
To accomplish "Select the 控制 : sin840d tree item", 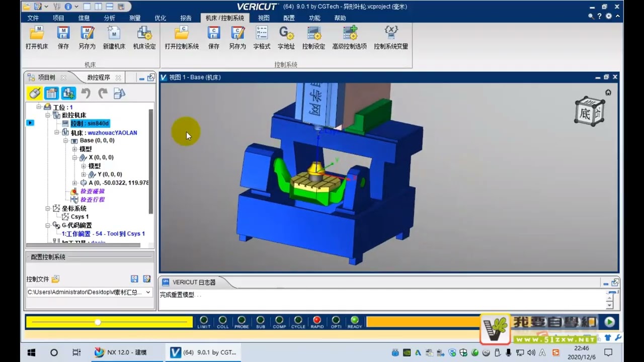I will coord(90,124).
